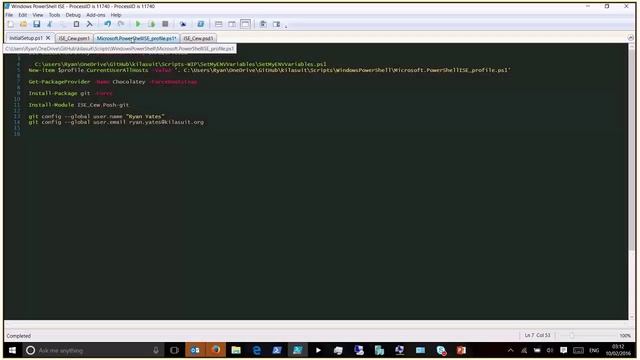Open the toolbar overflow options arrow

(286, 26)
